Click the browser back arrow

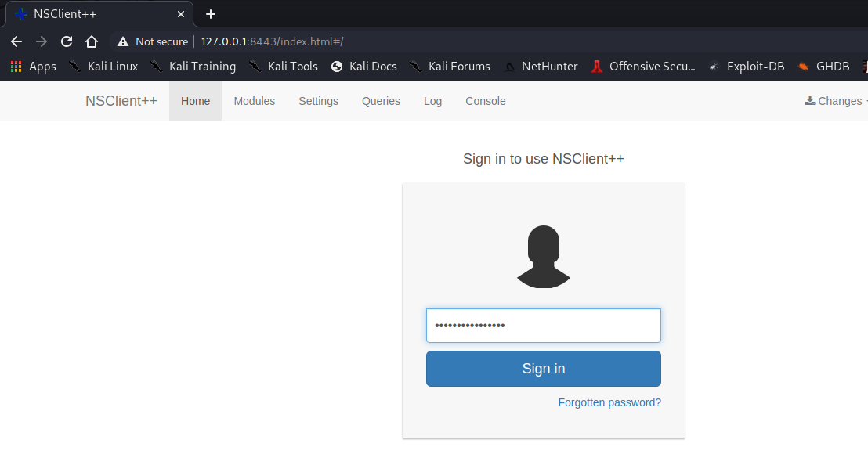coord(16,41)
